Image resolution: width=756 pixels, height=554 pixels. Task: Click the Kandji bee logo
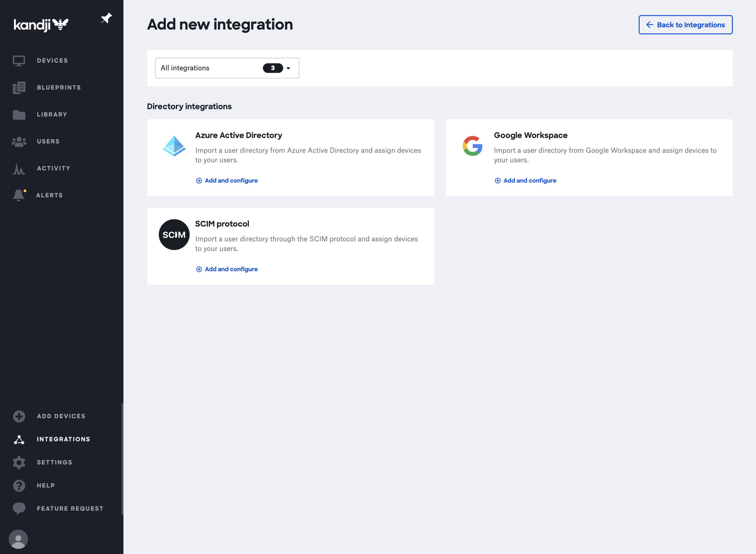point(41,24)
